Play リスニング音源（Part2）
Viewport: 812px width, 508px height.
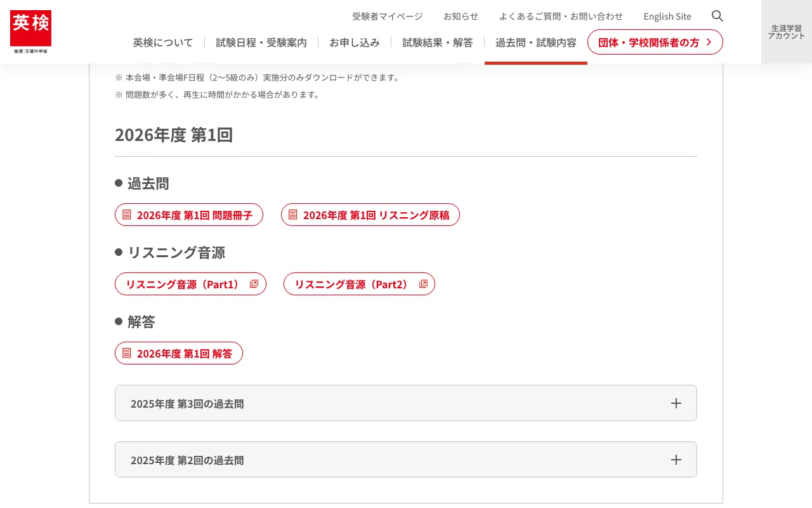[359, 284]
